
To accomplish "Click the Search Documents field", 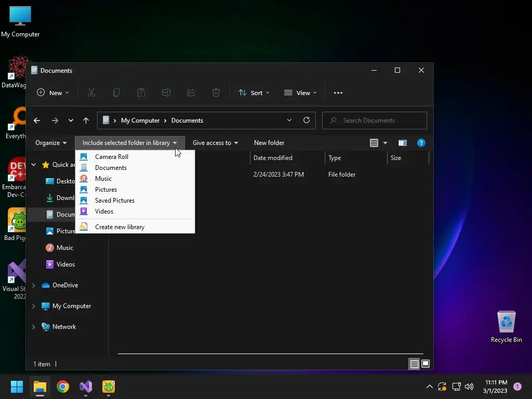I will click(375, 121).
